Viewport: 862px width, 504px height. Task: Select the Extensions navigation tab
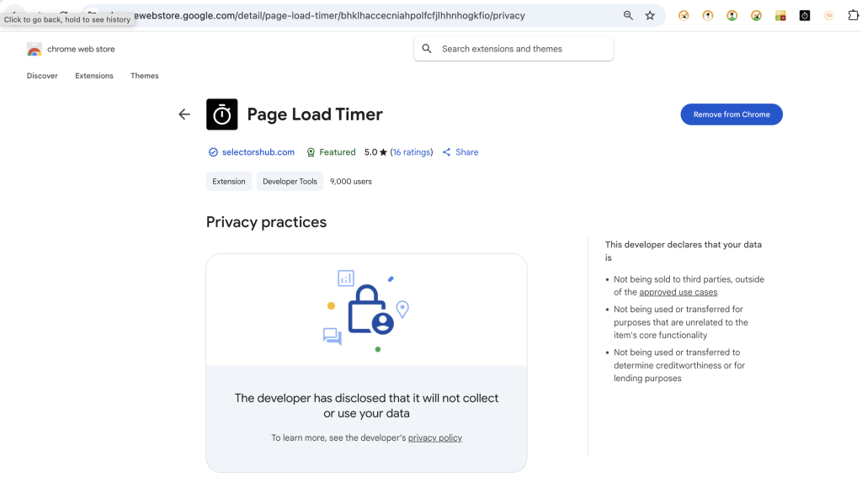click(93, 76)
